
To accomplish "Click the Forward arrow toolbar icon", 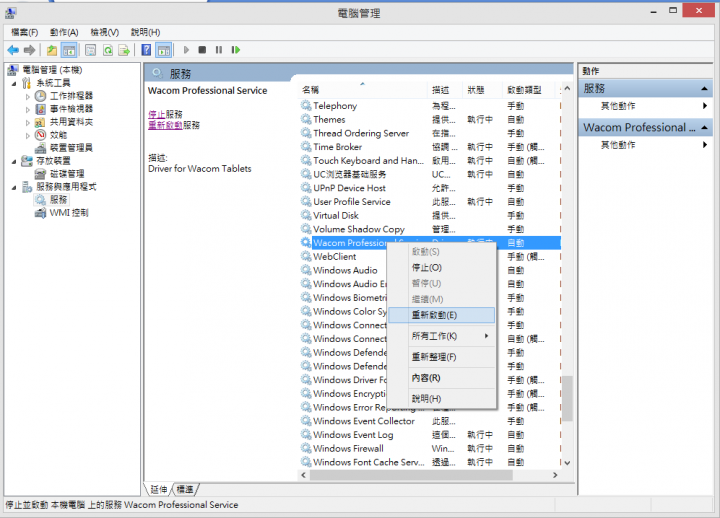I will [x=30, y=50].
